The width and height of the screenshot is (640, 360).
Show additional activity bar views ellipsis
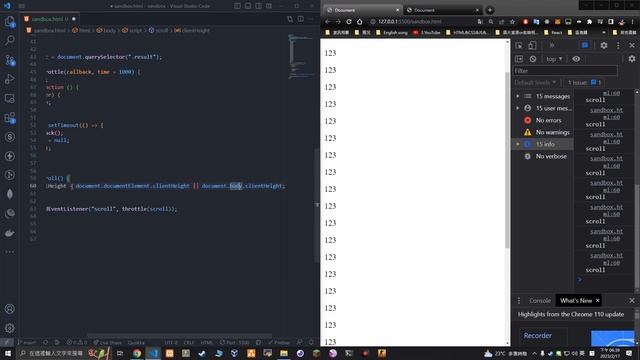pos(9,252)
